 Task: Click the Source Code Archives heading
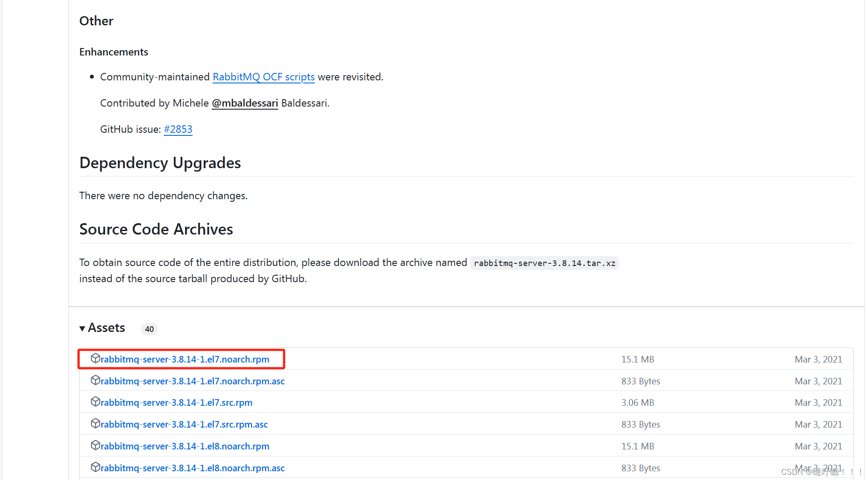[x=156, y=229]
